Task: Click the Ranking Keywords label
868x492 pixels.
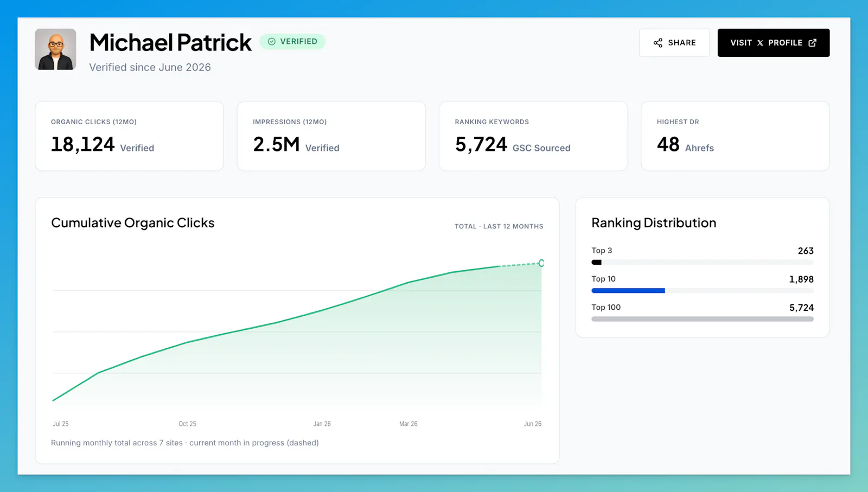Action: [492, 122]
